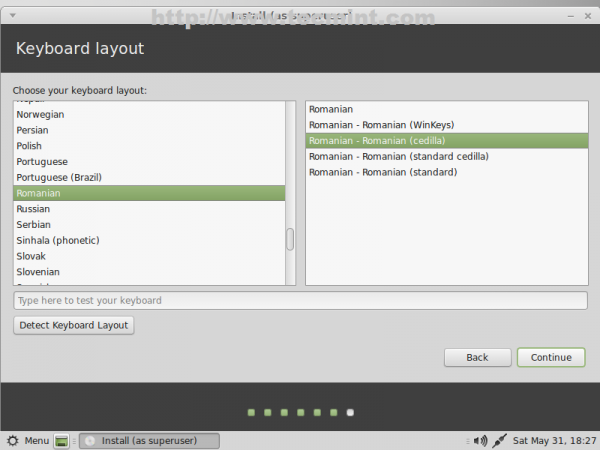
Task: Select Sinhala (phonetic) in the layout list
Action: coord(149,240)
